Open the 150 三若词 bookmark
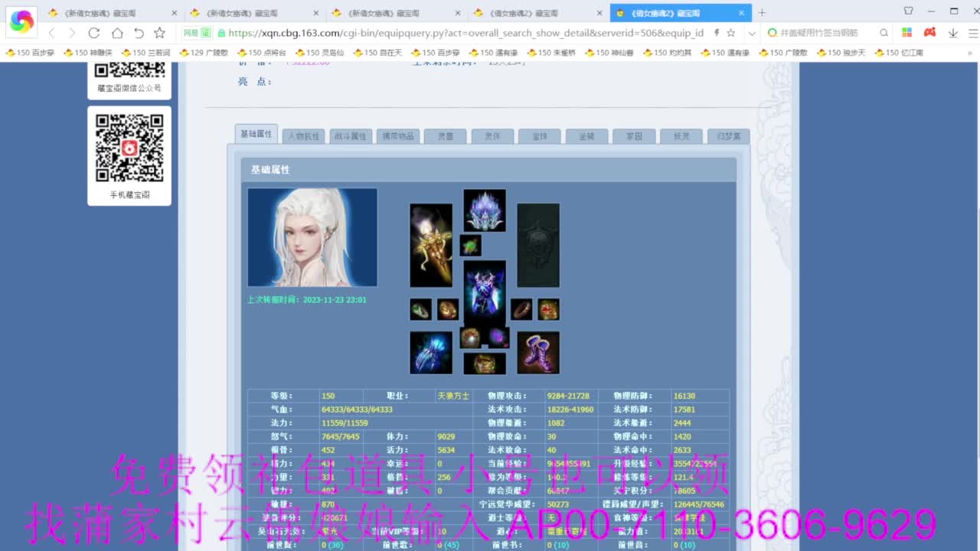980x551 pixels. (146, 53)
